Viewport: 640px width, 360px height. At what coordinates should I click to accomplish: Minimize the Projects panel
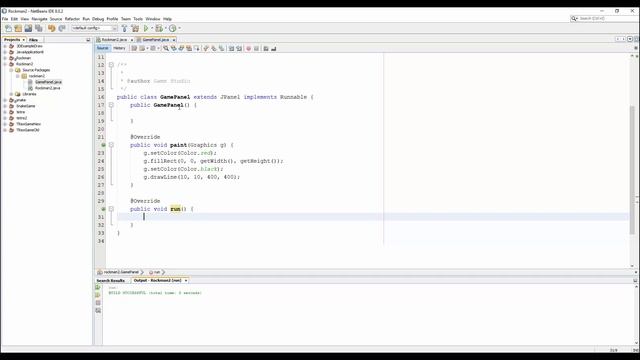pyautogui.click(x=88, y=40)
